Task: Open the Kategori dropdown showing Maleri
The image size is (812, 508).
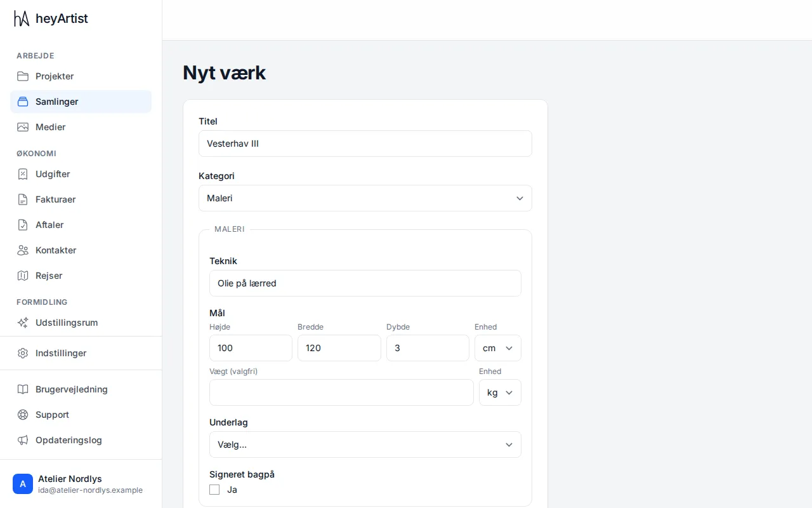Action: 365,198
